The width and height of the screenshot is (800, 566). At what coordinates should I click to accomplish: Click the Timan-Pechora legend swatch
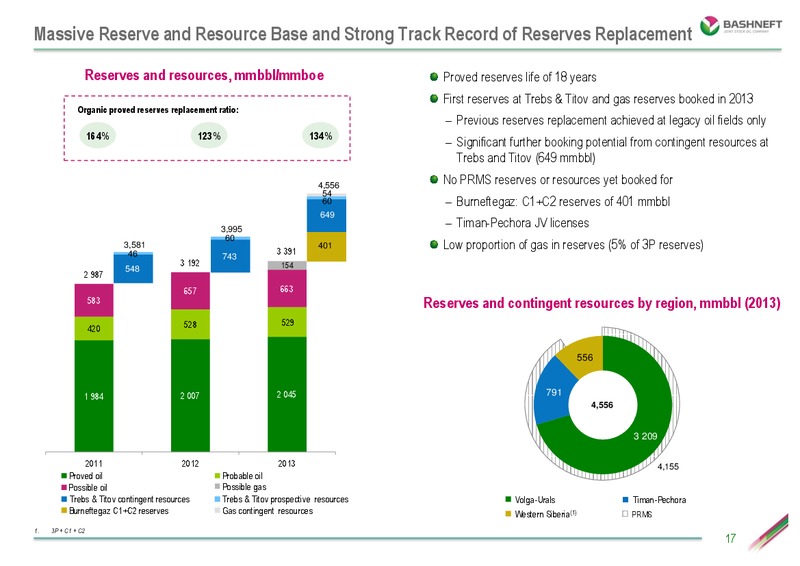[x=625, y=500]
